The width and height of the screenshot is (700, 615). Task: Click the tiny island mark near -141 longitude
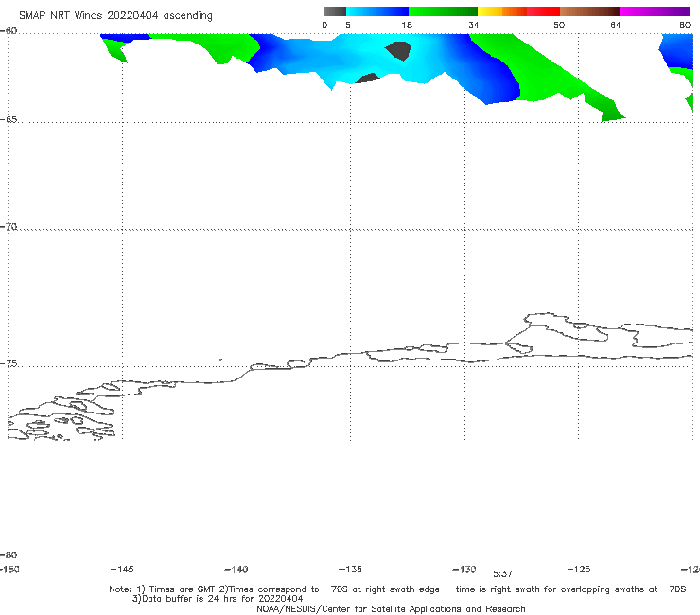pyautogui.click(x=220, y=360)
